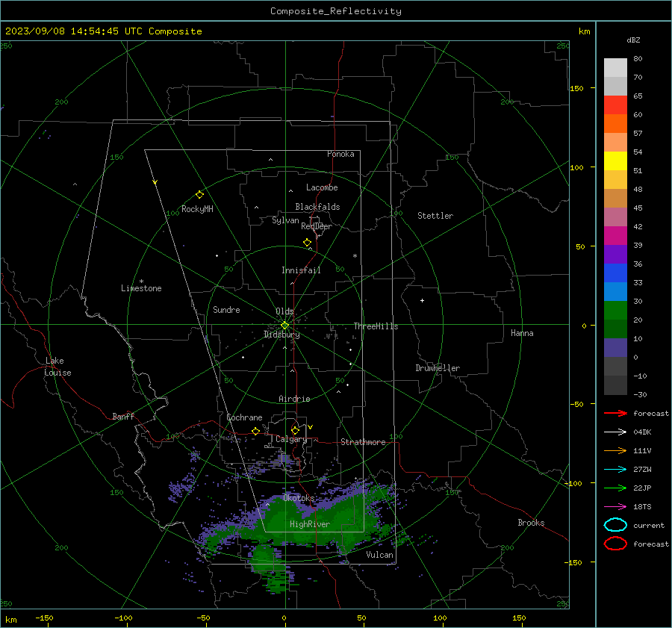The width and height of the screenshot is (672, 628).
Task: Click the RockyMH label
Action: 197,209
